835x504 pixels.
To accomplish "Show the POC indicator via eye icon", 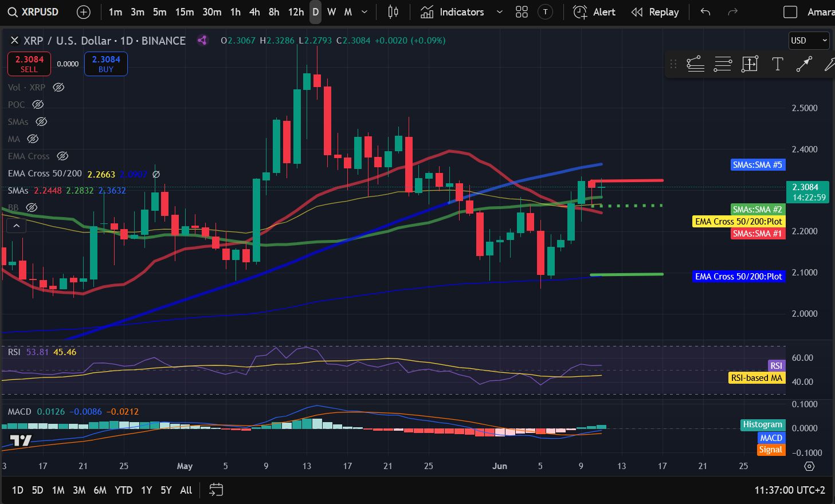I will pos(38,105).
